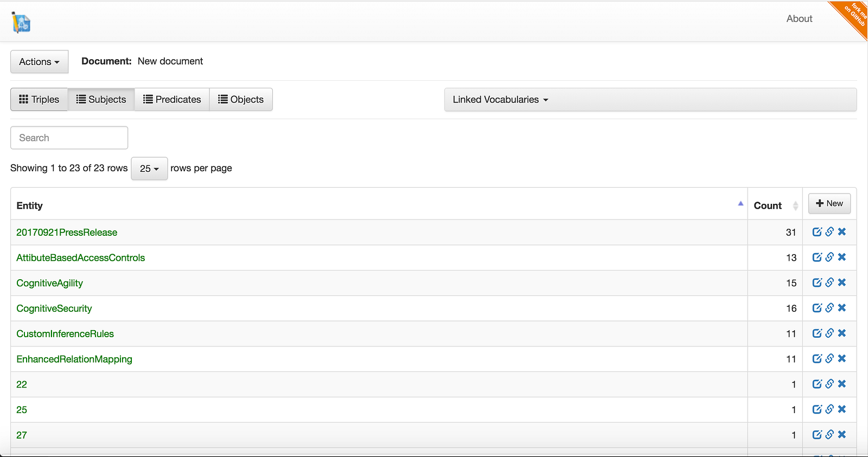Screen dimensions: 868x457
Task: Open the Actions dropdown menu
Action: pos(39,62)
